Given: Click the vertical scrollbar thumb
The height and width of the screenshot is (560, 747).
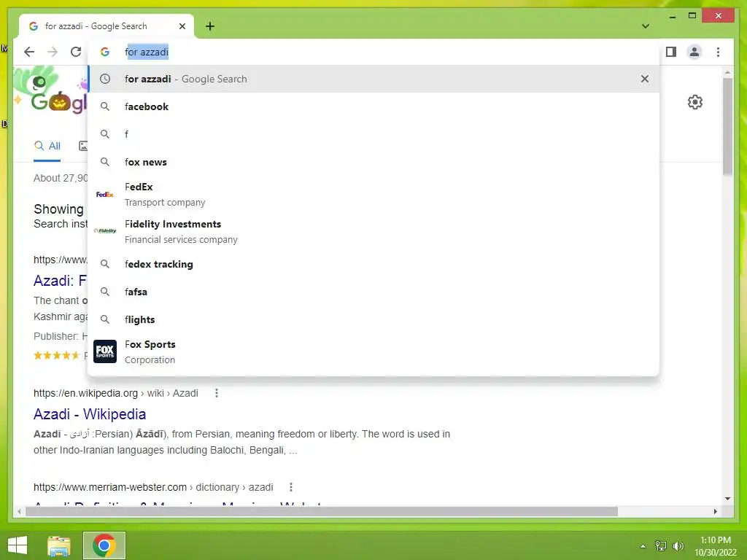Looking at the screenshot, I should pyautogui.click(x=727, y=125).
